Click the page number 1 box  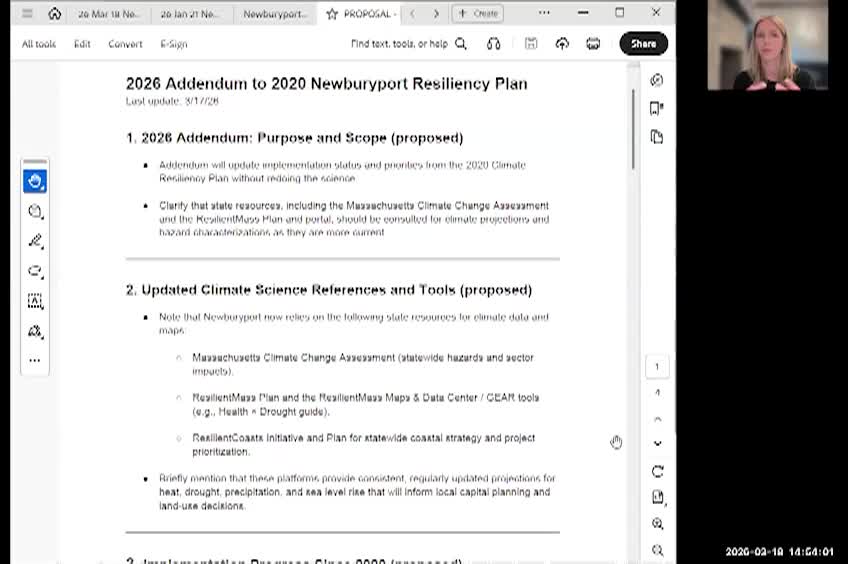[x=657, y=367]
